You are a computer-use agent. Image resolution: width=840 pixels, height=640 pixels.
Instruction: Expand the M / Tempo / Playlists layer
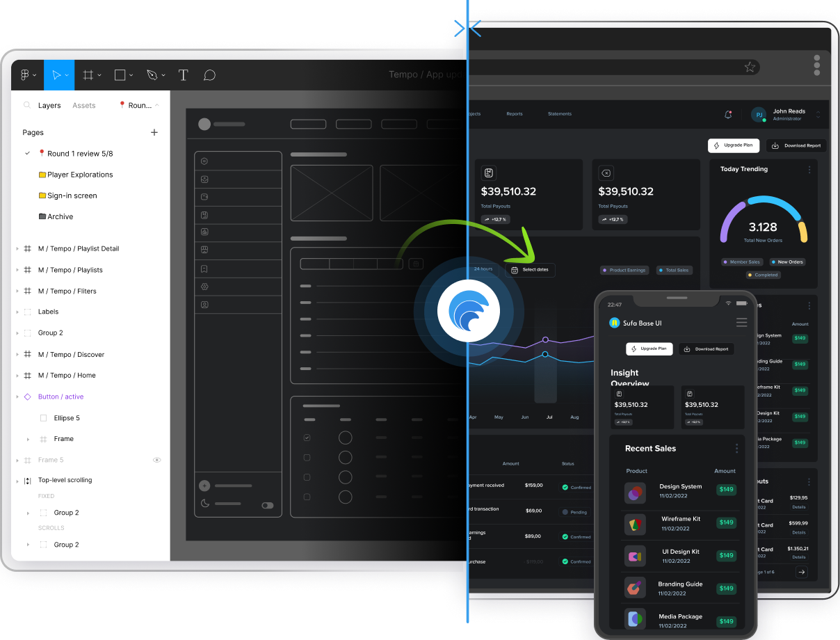[x=17, y=270]
